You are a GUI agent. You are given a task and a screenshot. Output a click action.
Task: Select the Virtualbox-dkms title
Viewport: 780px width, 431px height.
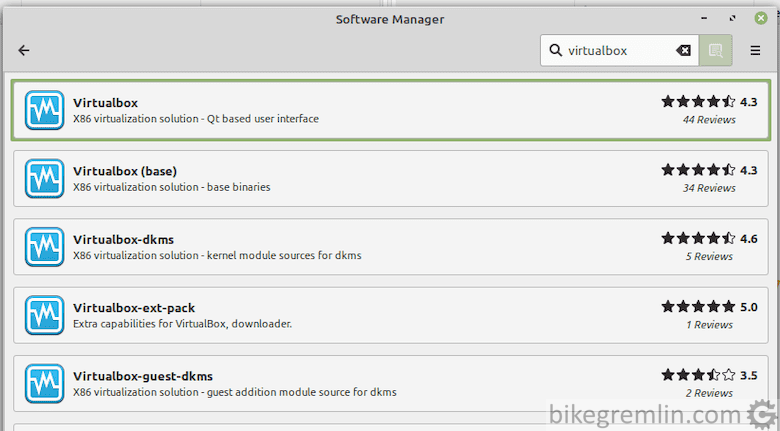(123, 239)
